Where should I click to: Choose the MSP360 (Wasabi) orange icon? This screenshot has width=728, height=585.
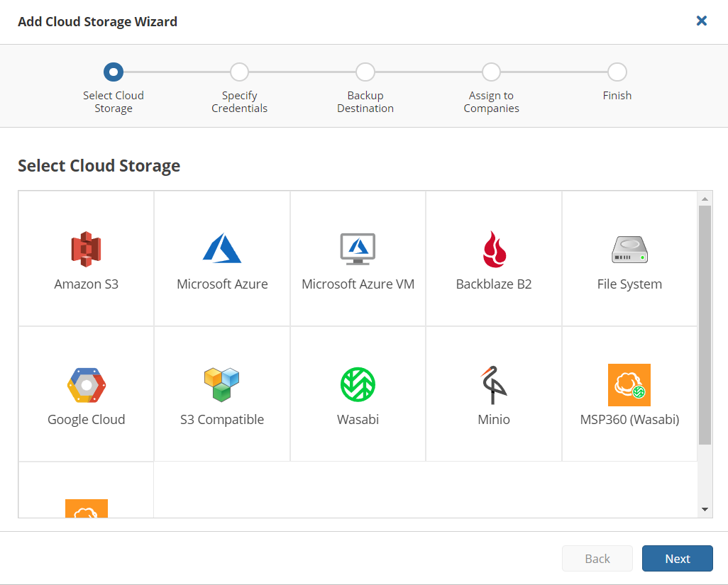[x=629, y=385]
